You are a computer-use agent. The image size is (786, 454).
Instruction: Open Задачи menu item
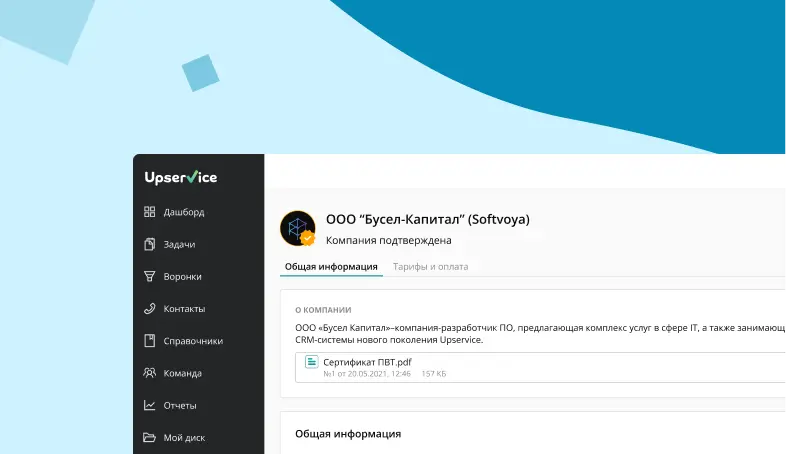tap(179, 245)
